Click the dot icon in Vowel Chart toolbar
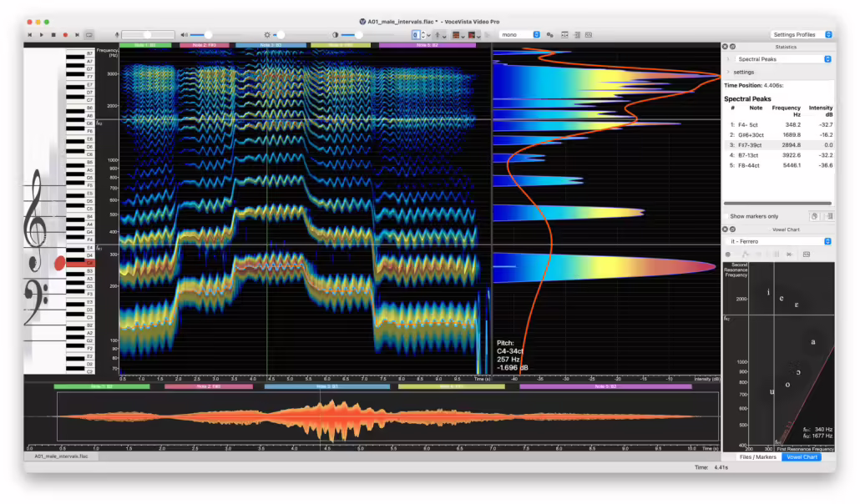The height and width of the screenshot is (504, 860). click(728, 255)
